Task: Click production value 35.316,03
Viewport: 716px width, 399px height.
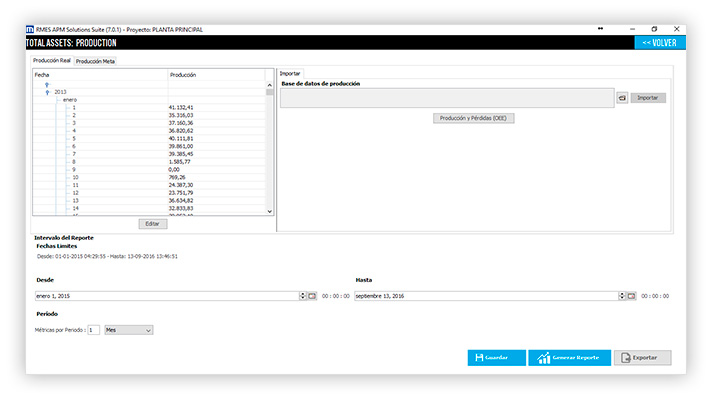Action: click(x=181, y=116)
